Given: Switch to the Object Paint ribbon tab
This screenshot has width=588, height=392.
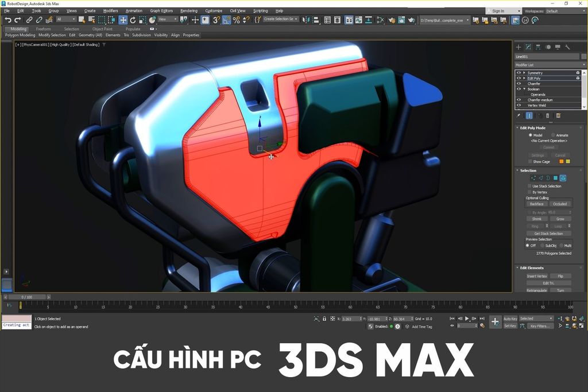Looking at the screenshot, I should [x=102, y=29].
